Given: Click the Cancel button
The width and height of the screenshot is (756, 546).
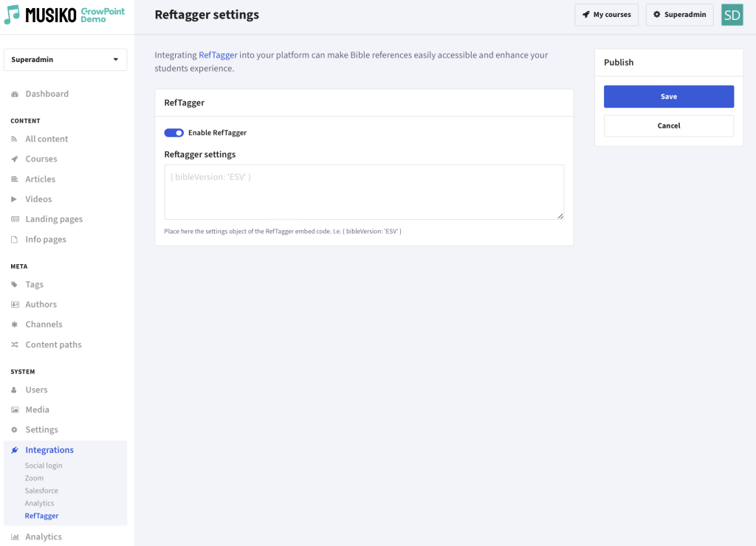Looking at the screenshot, I should point(669,125).
